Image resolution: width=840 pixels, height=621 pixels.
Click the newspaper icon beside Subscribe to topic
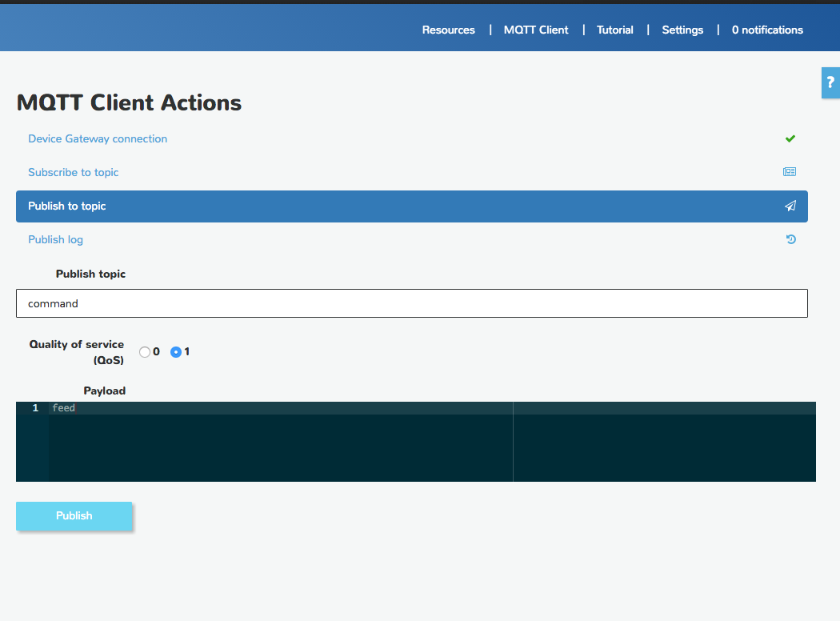click(x=790, y=172)
